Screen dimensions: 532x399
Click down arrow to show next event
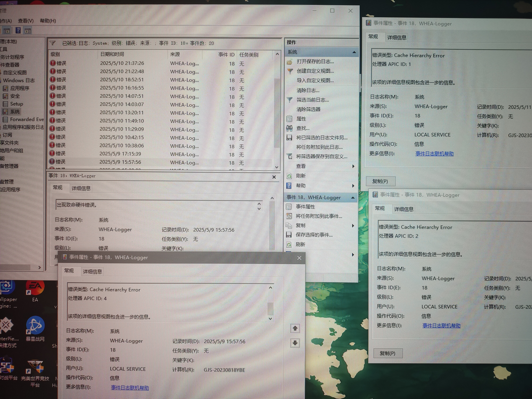295,343
